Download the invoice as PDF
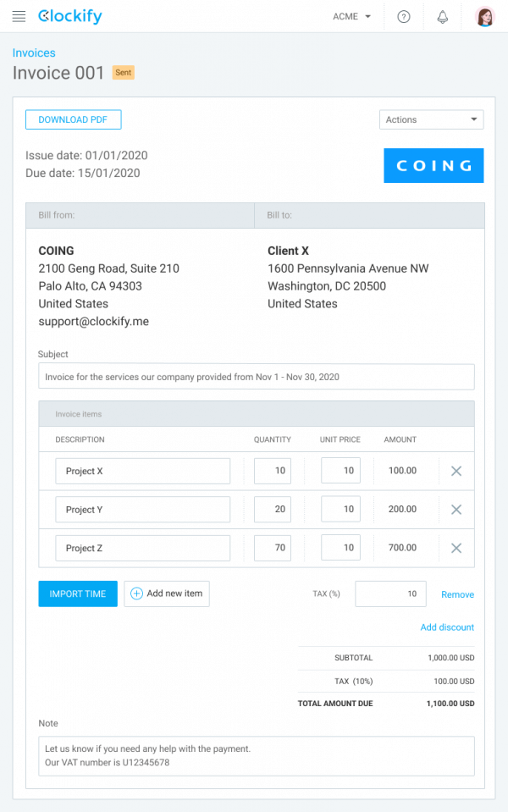Screen dimensions: 508x812 click(x=73, y=119)
